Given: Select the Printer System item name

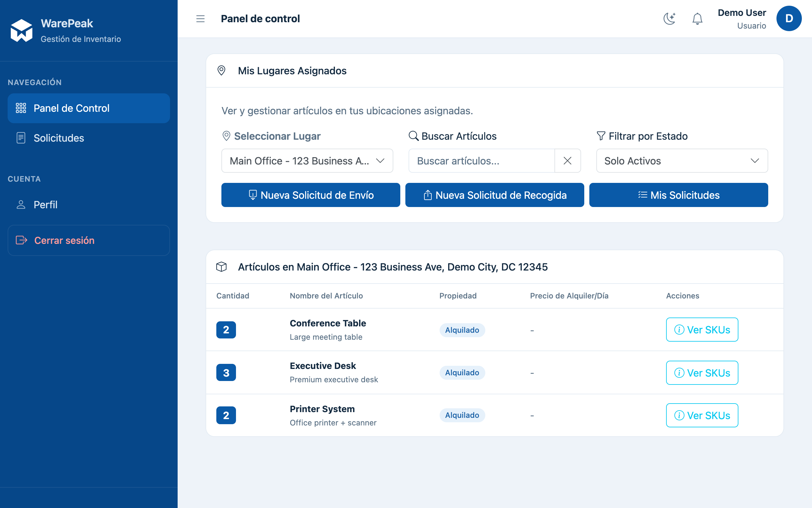Looking at the screenshot, I should [x=322, y=409].
